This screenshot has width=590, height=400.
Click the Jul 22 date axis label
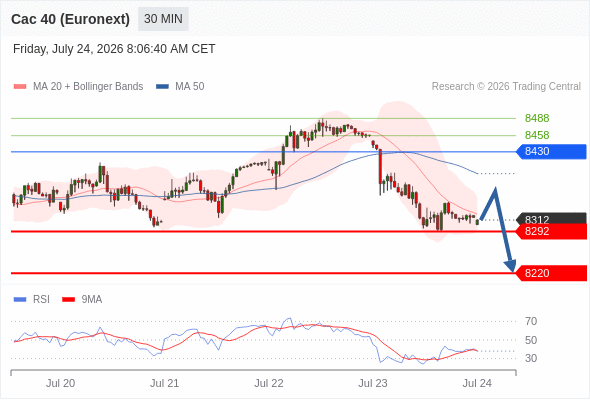(269, 383)
